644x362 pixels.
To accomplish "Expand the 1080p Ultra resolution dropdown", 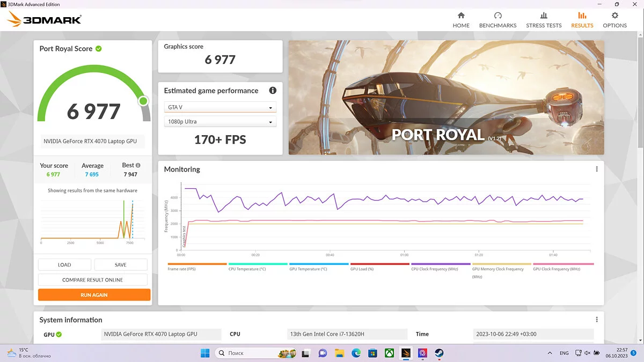I will point(220,122).
